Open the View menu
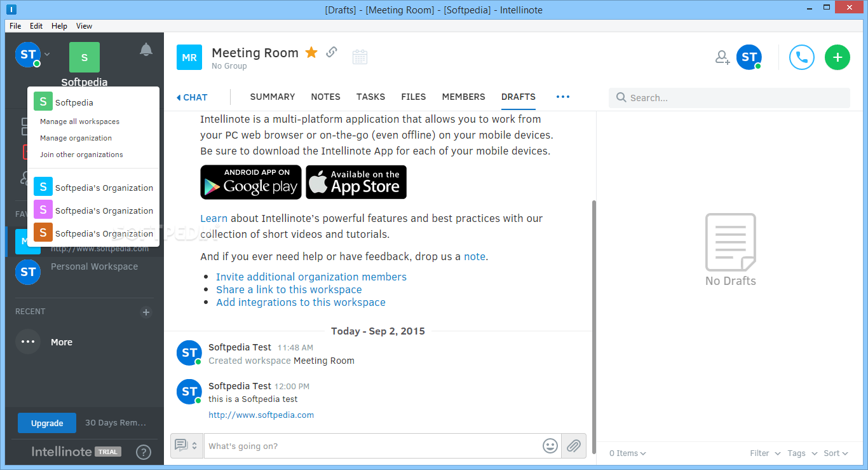Viewport: 868px width, 470px height. [x=84, y=26]
